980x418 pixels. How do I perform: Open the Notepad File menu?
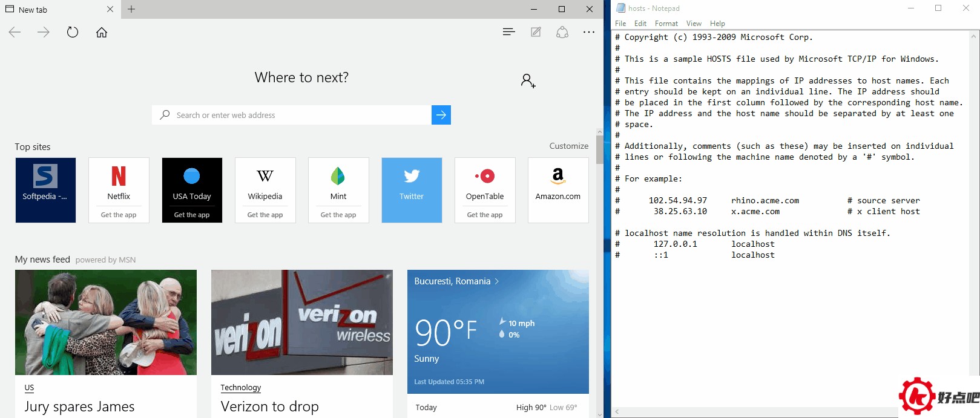click(x=620, y=24)
